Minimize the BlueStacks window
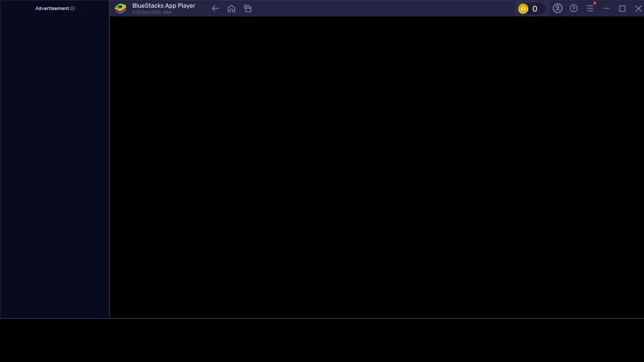This screenshot has height=362, width=644. pos(606,9)
